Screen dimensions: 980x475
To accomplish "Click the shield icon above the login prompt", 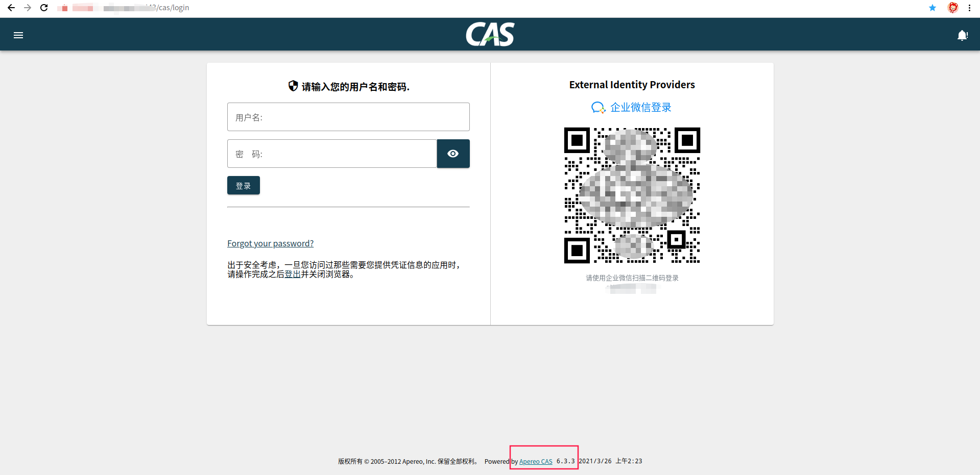I will pos(293,86).
